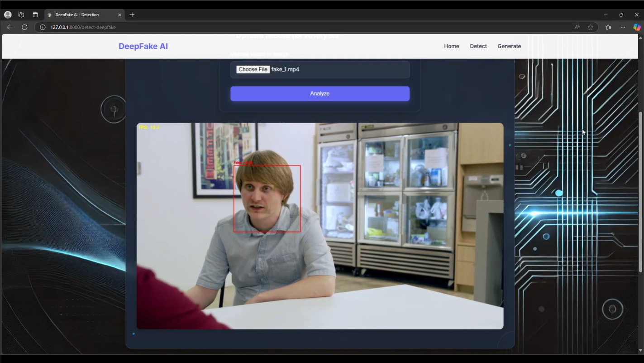This screenshot has width=644, height=363.
Task: Open the Favorites list icon
Action: tap(608, 27)
